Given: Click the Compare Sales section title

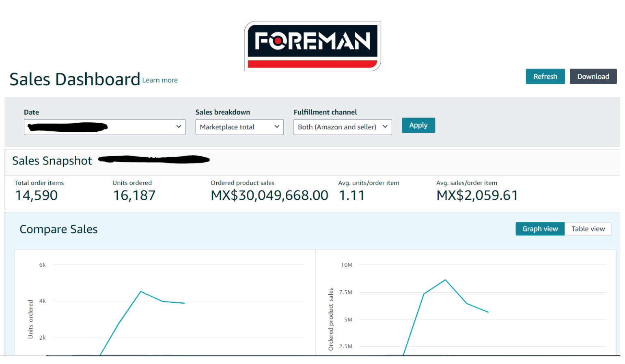Looking at the screenshot, I should click(x=58, y=229).
